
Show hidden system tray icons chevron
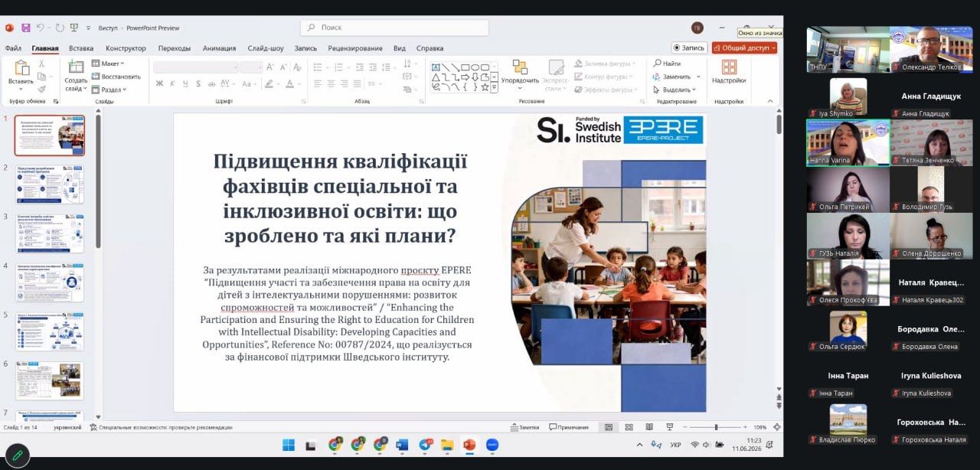coord(640,445)
